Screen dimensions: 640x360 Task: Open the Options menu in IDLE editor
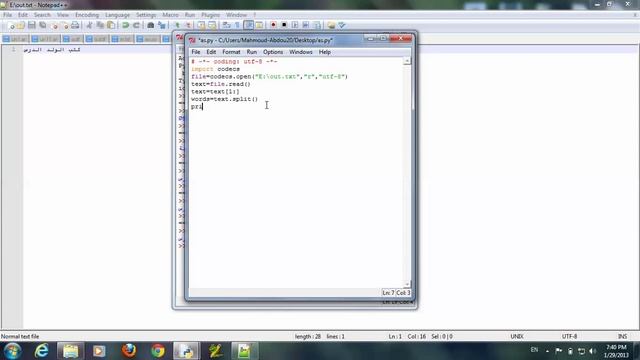point(273,52)
